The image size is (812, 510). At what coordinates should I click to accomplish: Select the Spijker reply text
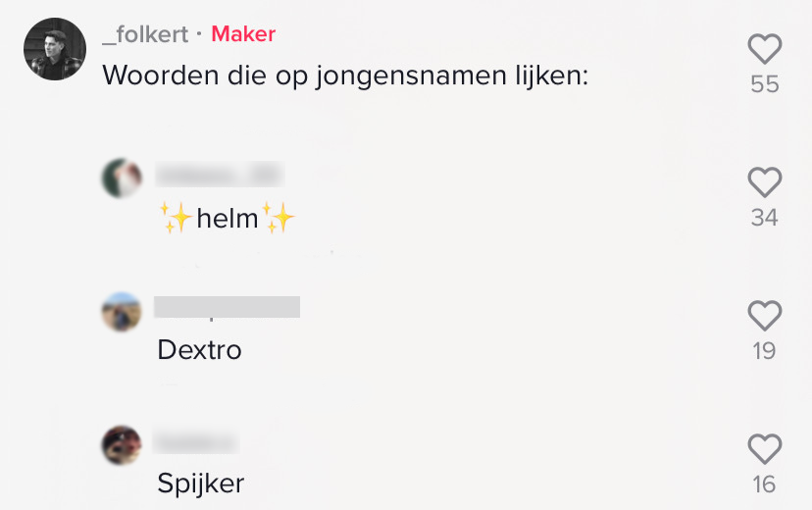tap(200, 484)
